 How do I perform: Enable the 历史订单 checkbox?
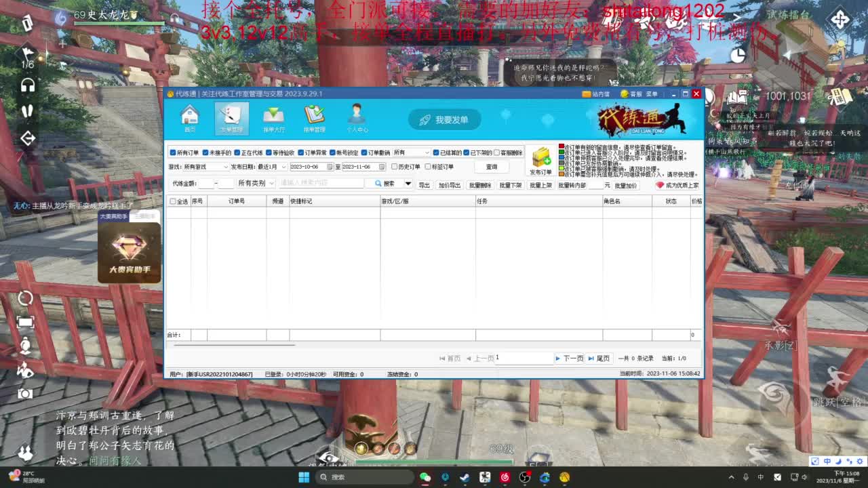(x=395, y=167)
